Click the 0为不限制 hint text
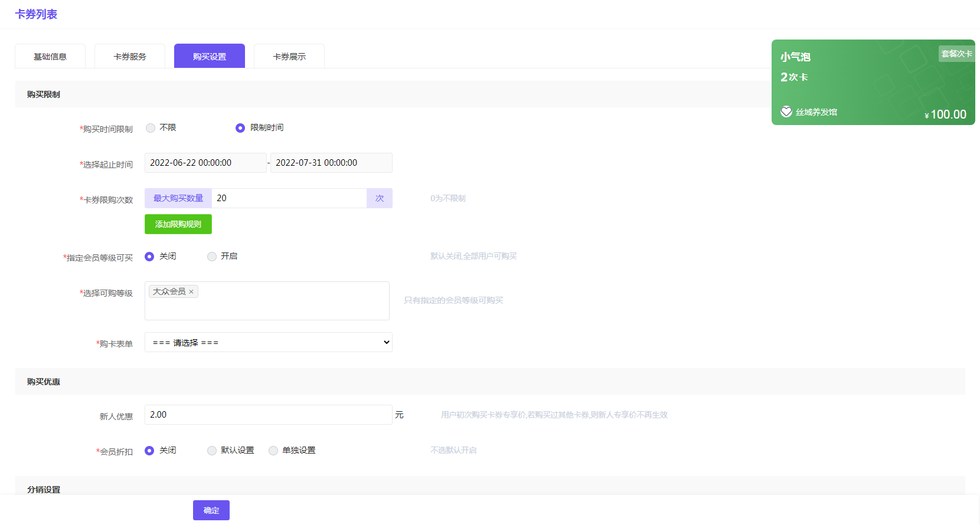The height and width of the screenshot is (525, 980). (448, 198)
